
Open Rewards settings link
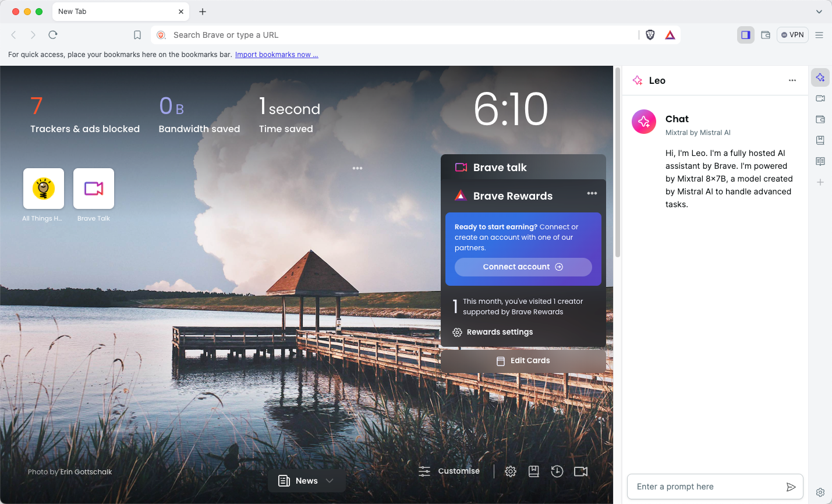click(x=493, y=332)
